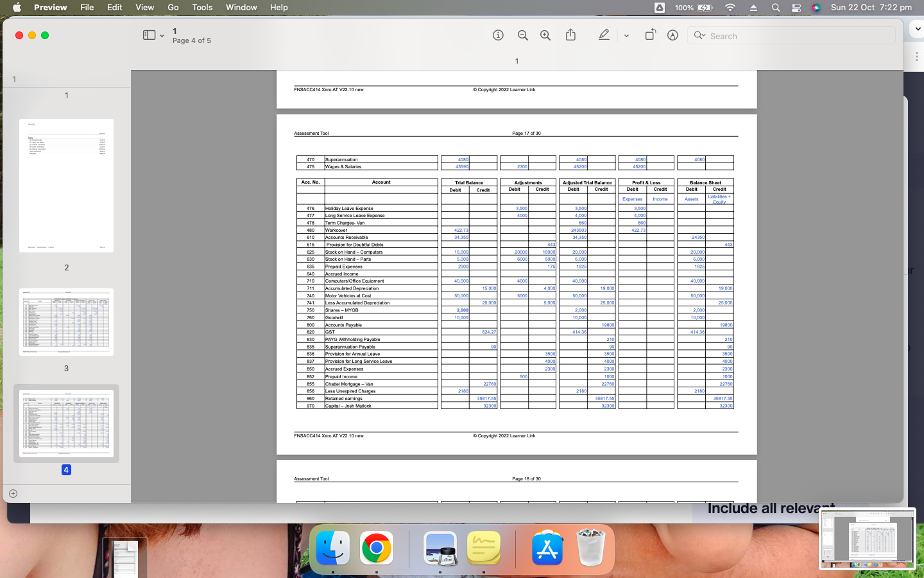The width and height of the screenshot is (924, 578).
Task: Open the document info inspector
Action: point(498,35)
